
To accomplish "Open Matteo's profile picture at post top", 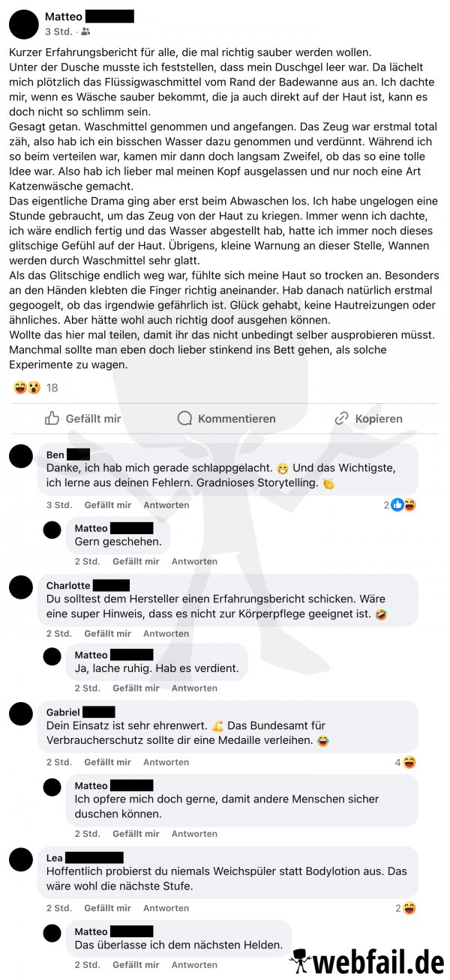I will [23, 24].
